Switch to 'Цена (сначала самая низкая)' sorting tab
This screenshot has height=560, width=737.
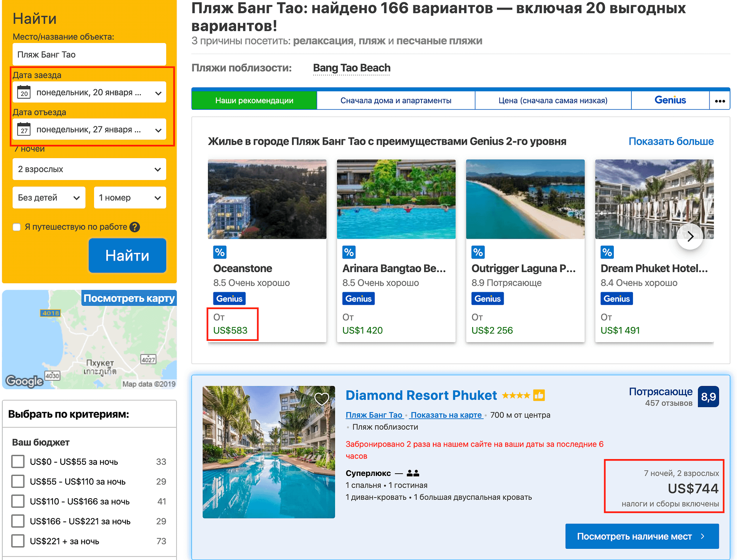[x=553, y=101]
